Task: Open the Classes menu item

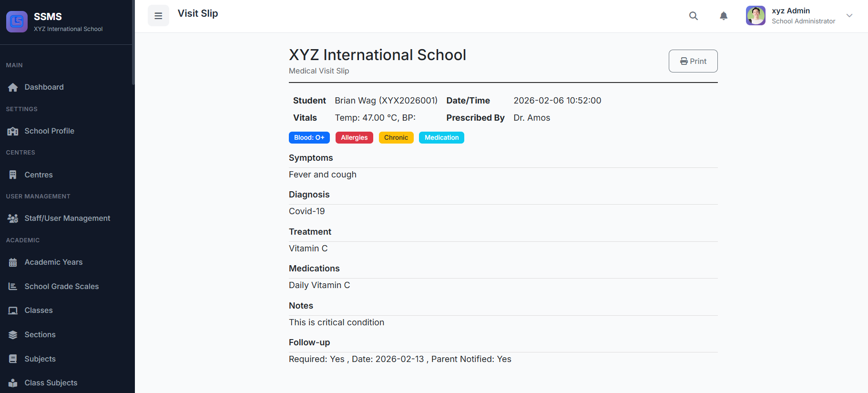Action: 39,310
